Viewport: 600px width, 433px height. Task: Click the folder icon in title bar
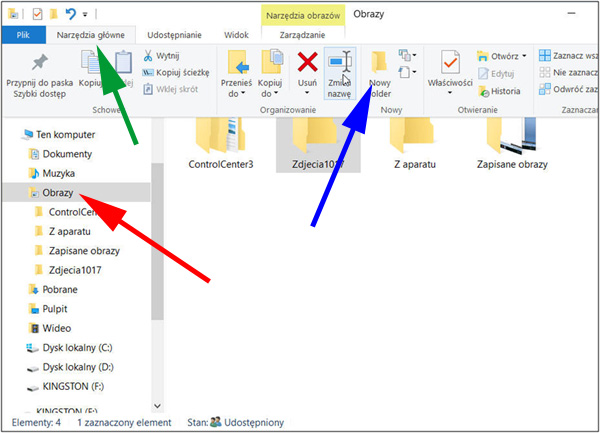coord(13,15)
